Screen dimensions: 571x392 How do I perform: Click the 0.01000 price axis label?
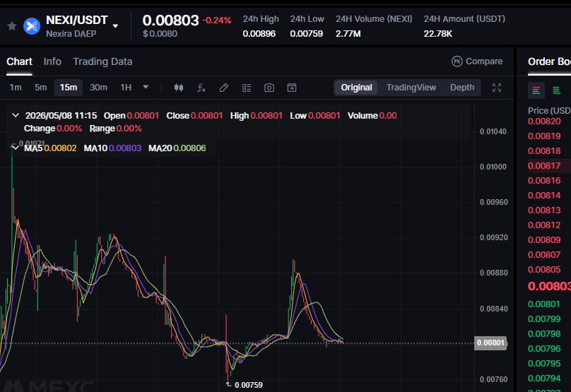pos(493,167)
